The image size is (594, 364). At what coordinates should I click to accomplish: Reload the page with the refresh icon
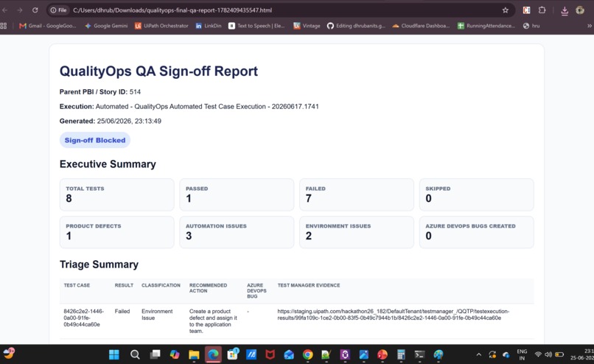tap(35, 10)
